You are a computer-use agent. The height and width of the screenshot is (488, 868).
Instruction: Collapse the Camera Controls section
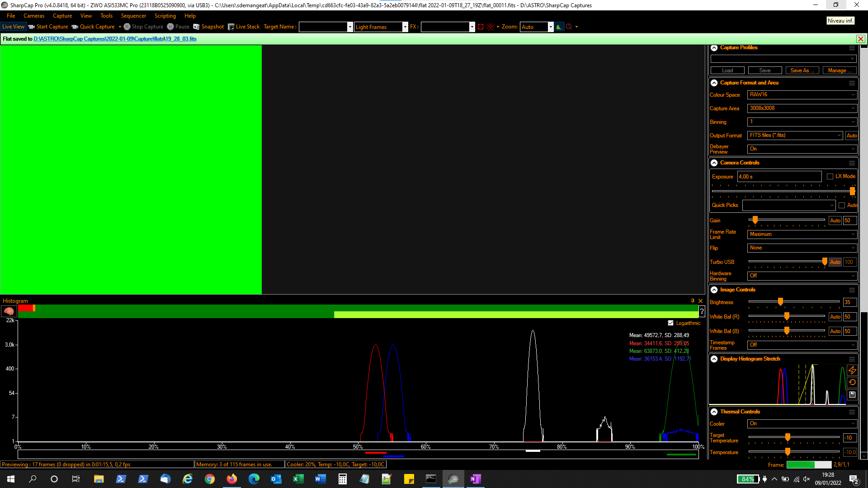714,163
